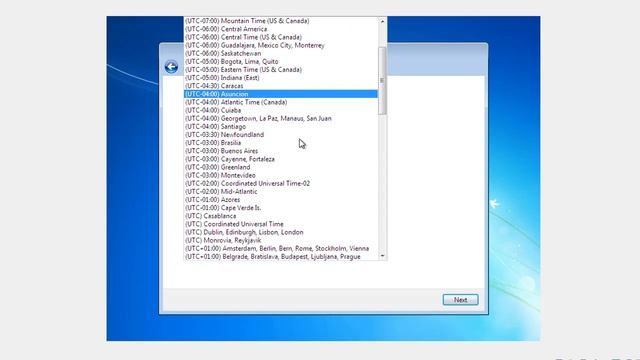Select (UTC-04:00) Santiago
Image resolution: width=640 pixels, height=360 pixels.
281,127
